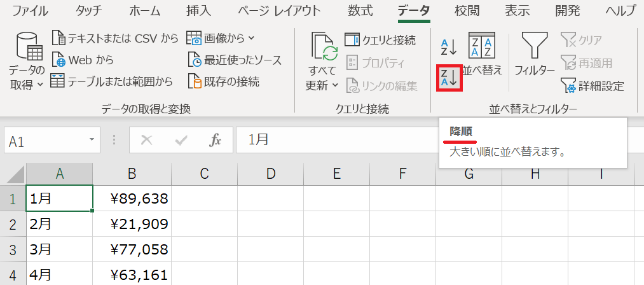Open the Name Box dropdown arrow
The image size is (644, 285).
(x=92, y=140)
